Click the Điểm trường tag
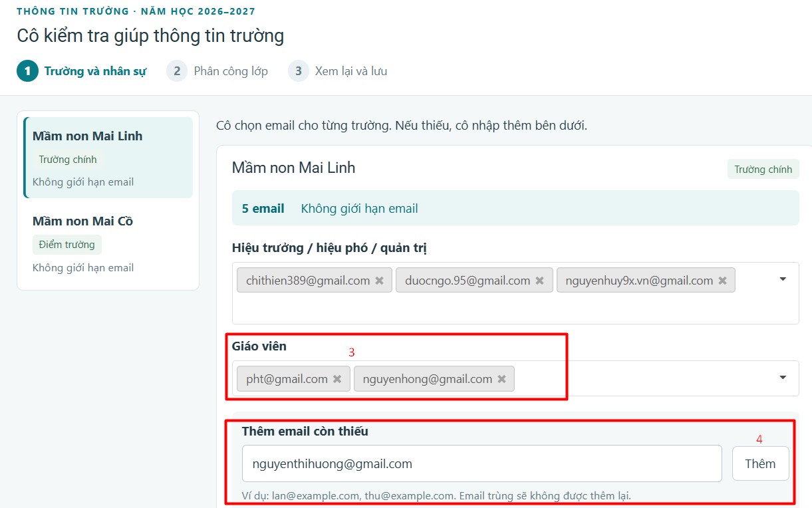 pyautogui.click(x=67, y=245)
